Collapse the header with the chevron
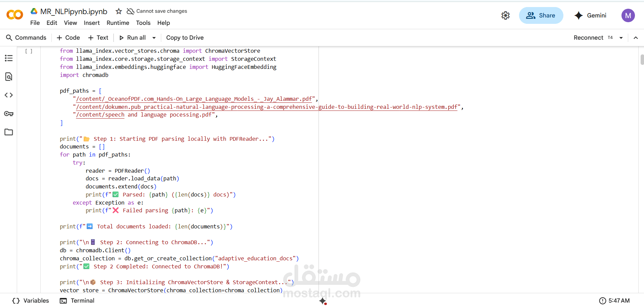This screenshot has width=644, height=306. click(x=636, y=38)
